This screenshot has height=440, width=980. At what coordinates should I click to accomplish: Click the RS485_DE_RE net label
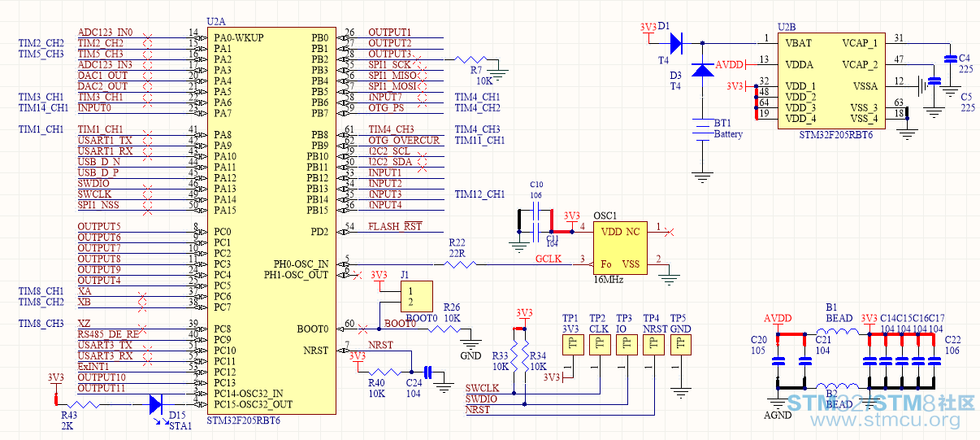107,334
